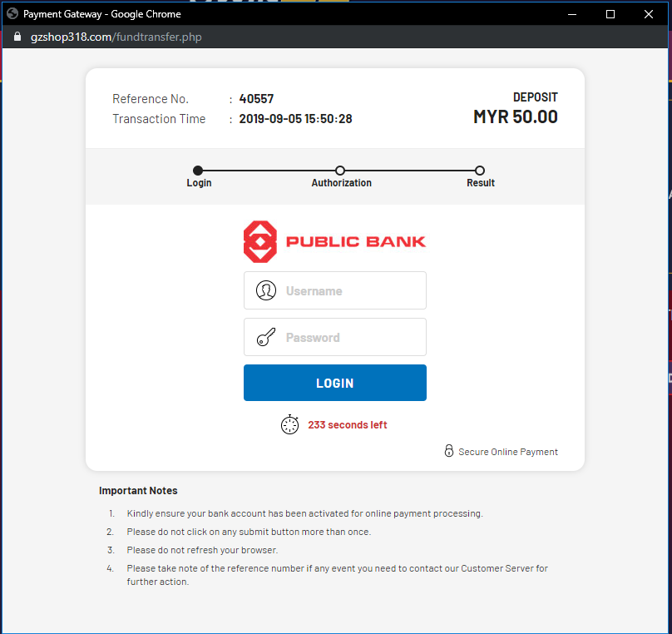Click the user avatar icon in Username field
This screenshot has height=634, width=672.
(x=265, y=290)
